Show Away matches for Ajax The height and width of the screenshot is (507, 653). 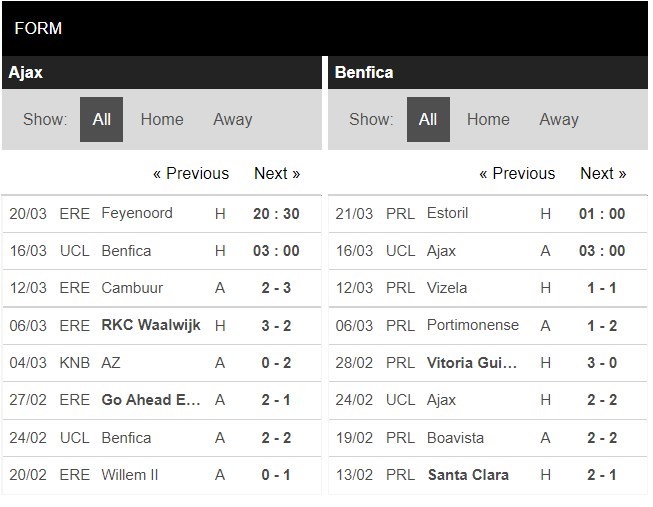(x=233, y=120)
